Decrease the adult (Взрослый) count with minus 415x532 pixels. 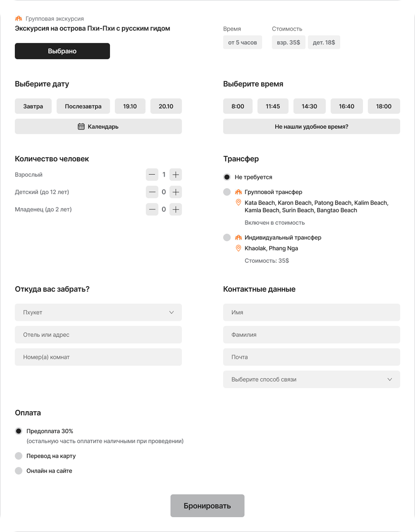pyautogui.click(x=152, y=175)
